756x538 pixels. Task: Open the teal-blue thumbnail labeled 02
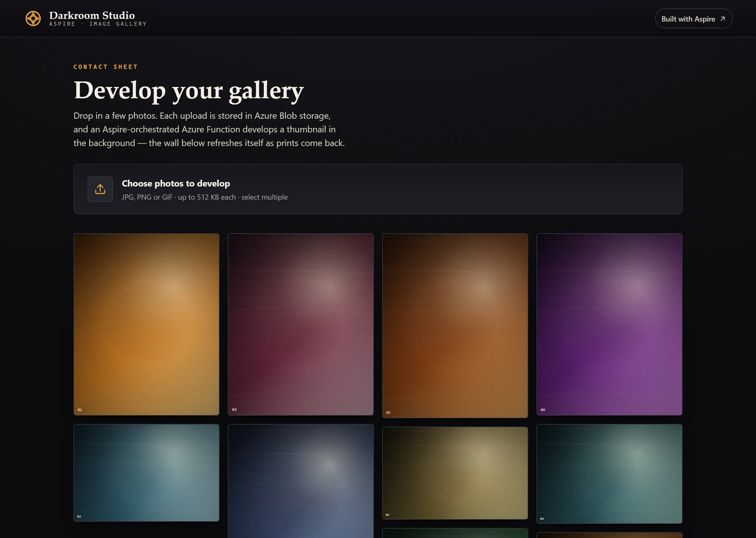click(146, 473)
